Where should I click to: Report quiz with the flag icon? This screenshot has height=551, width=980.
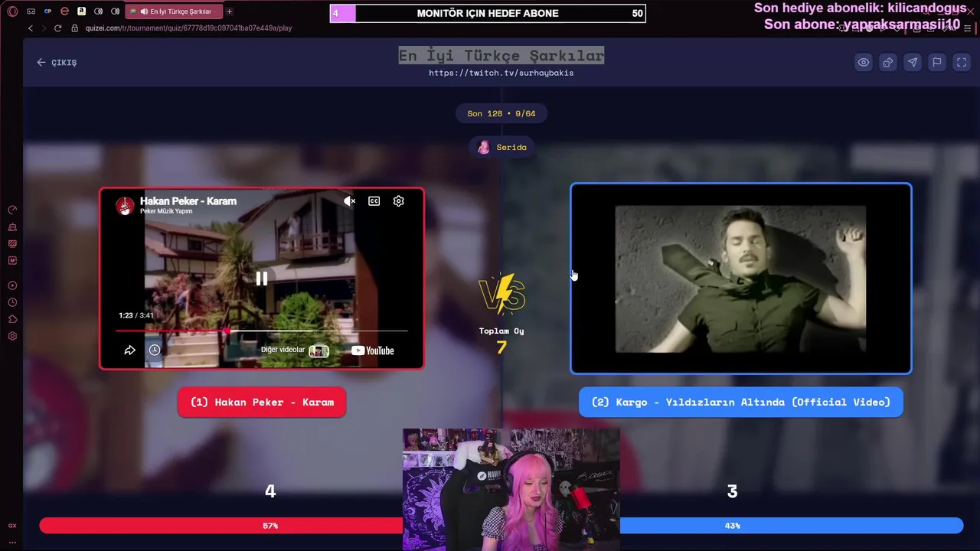936,63
